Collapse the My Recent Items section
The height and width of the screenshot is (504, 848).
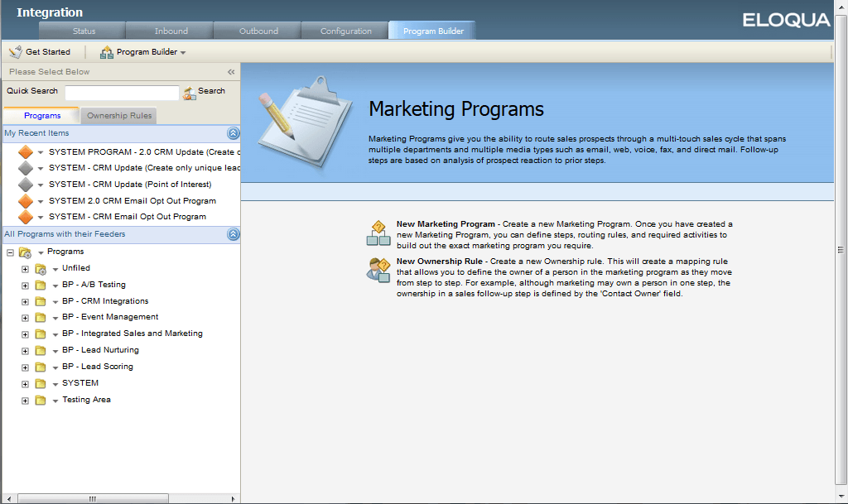coord(231,132)
